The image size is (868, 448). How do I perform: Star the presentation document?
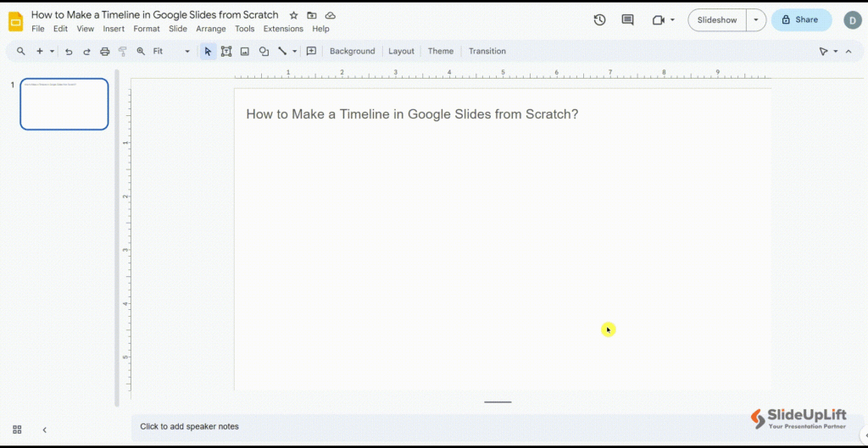(x=293, y=15)
